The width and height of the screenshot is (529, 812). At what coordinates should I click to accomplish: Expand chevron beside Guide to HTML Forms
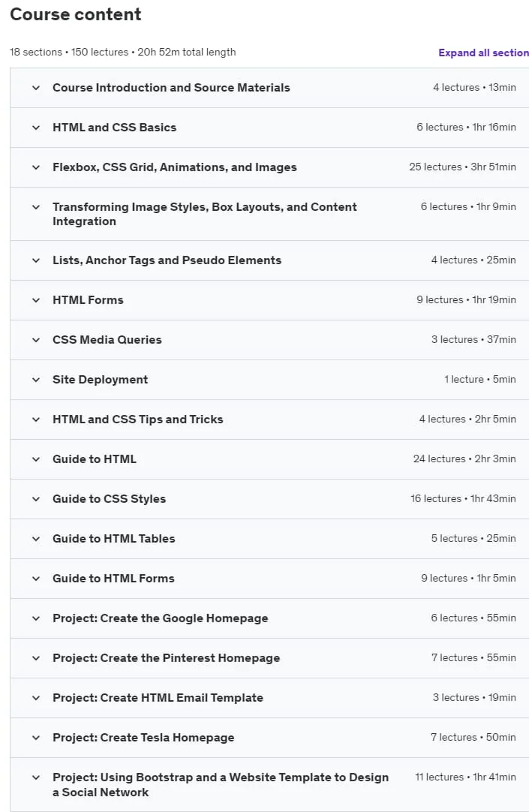(x=36, y=579)
